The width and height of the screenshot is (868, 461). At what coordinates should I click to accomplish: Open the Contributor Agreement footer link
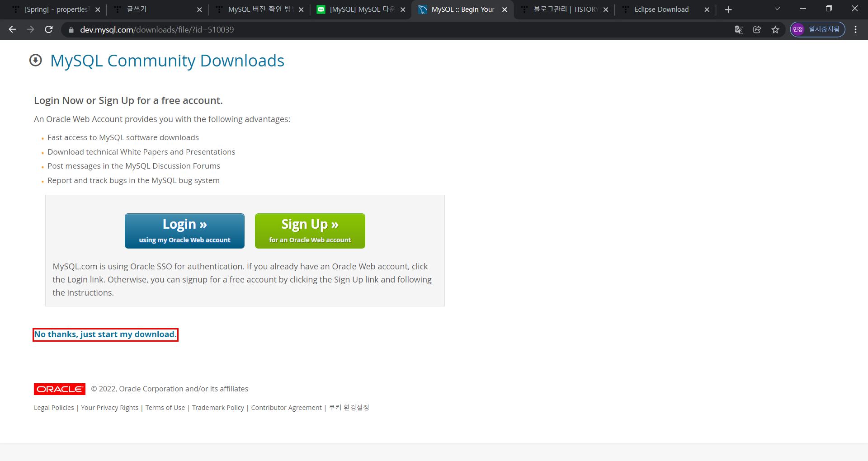[287, 408]
